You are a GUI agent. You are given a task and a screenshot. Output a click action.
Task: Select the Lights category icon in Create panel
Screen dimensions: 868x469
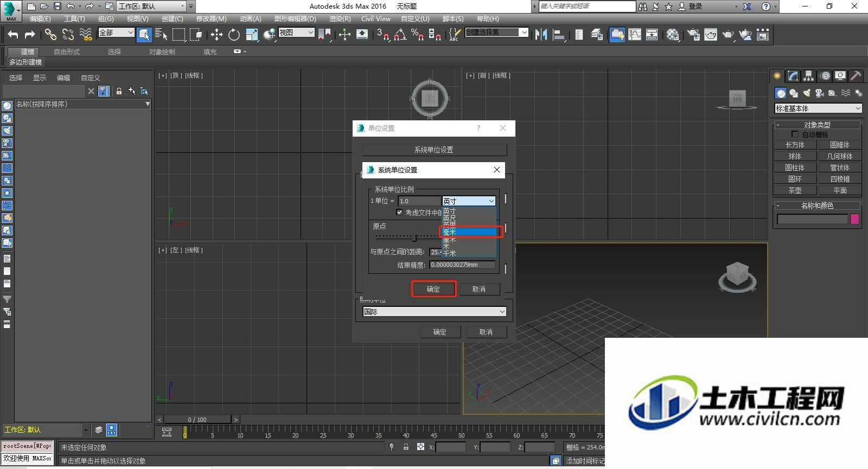point(807,93)
